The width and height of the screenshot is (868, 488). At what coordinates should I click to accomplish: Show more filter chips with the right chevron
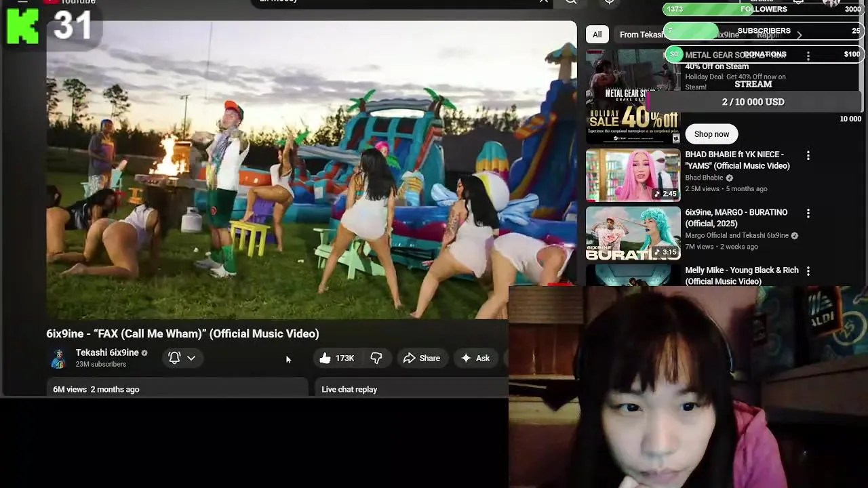click(x=799, y=35)
